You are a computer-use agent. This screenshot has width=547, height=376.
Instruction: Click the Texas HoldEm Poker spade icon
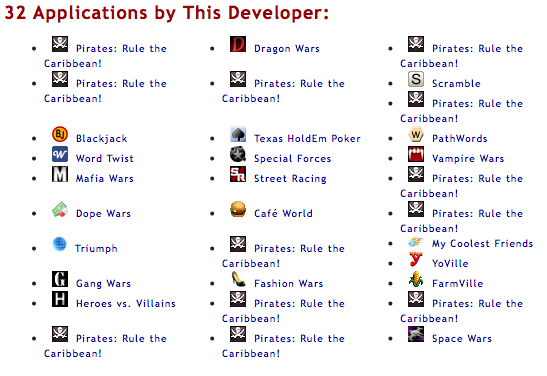[238, 134]
